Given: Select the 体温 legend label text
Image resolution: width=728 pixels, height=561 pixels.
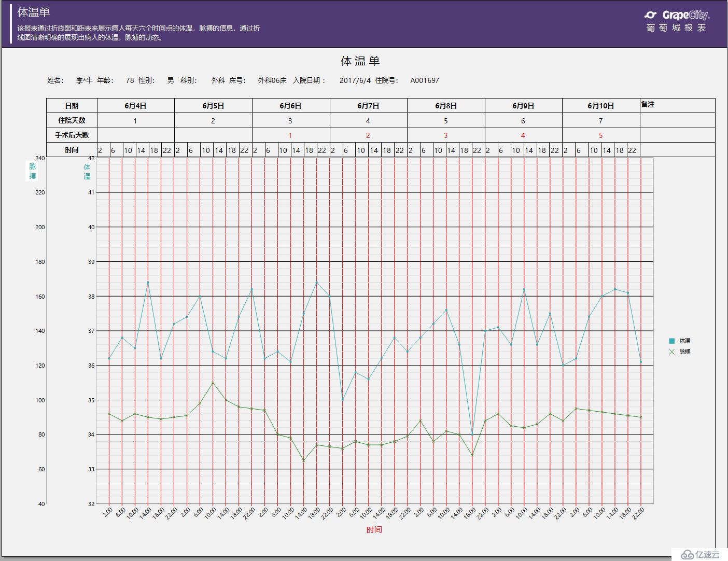Looking at the screenshot, I should point(685,341).
